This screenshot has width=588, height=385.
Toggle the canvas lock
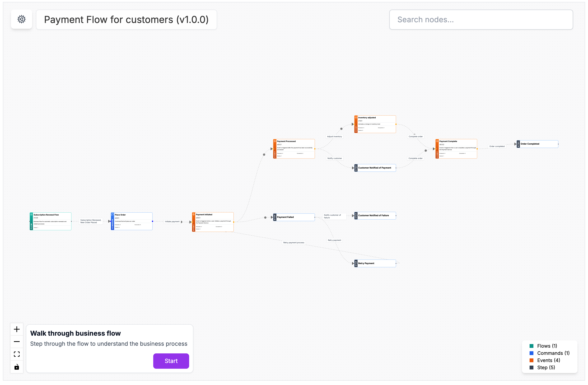tap(17, 367)
